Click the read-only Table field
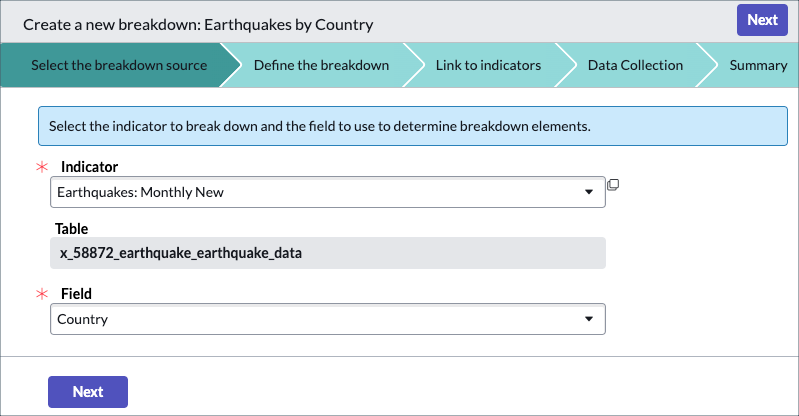Image resolution: width=799 pixels, height=416 pixels. (328, 253)
